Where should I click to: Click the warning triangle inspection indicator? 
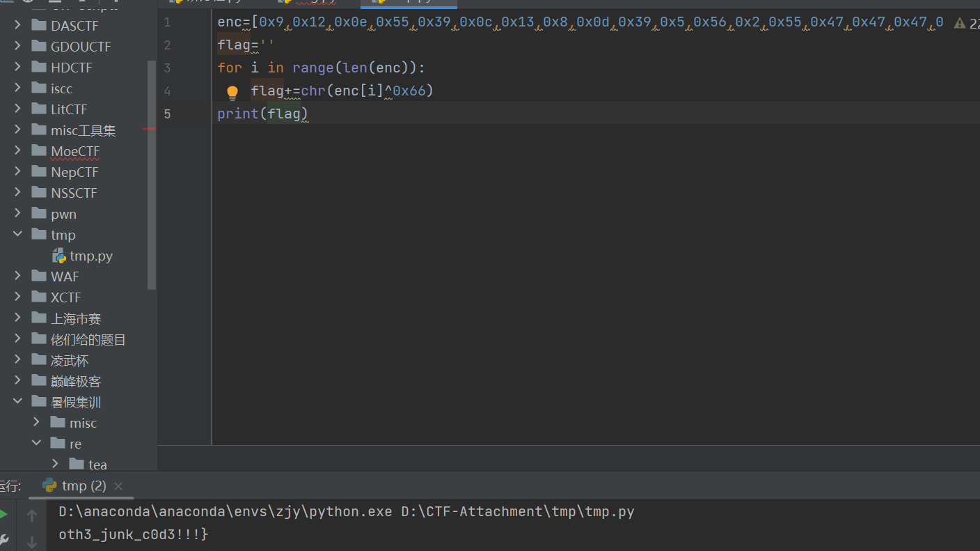960,23
